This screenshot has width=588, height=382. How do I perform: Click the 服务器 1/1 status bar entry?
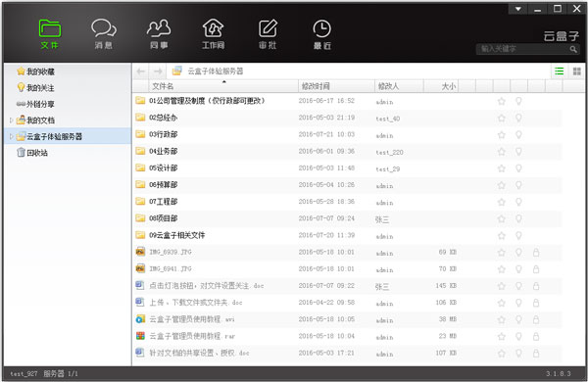tap(61, 374)
